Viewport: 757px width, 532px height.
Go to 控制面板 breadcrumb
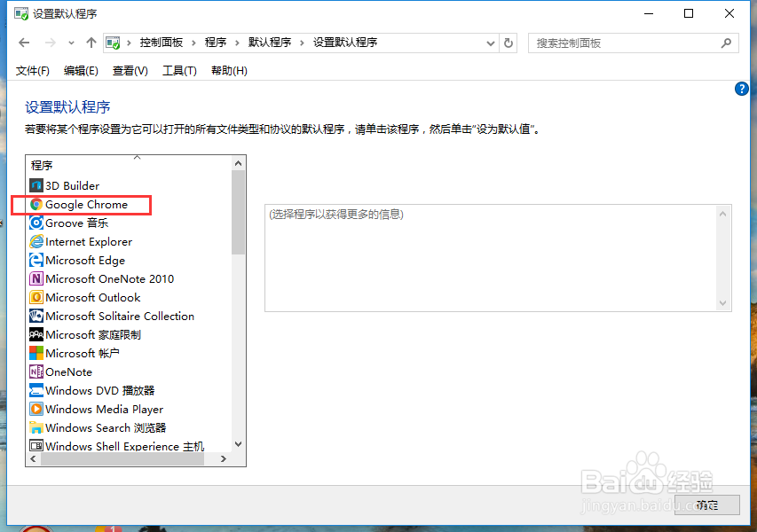pyautogui.click(x=162, y=43)
